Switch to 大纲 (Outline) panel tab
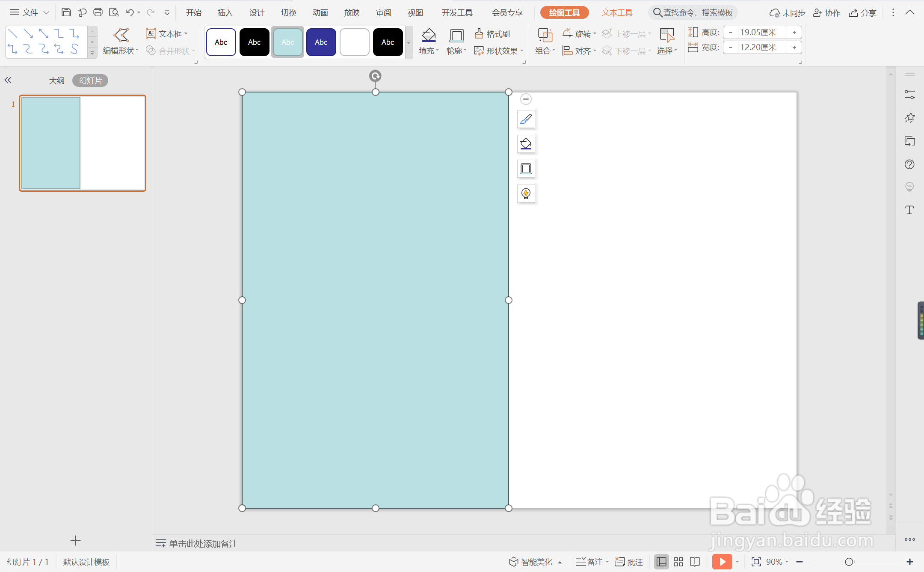924x572 pixels. tap(56, 80)
